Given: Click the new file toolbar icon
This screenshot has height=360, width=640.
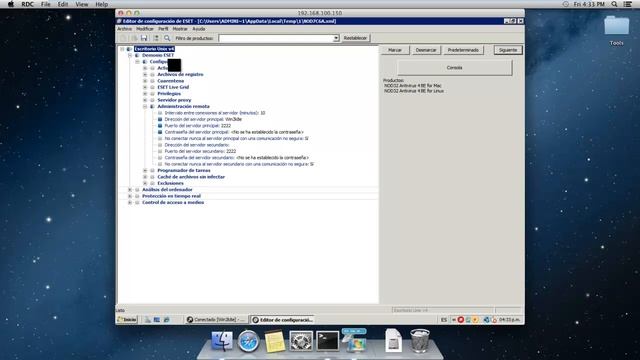Looking at the screenshot, I should click(x=123, y=38).
